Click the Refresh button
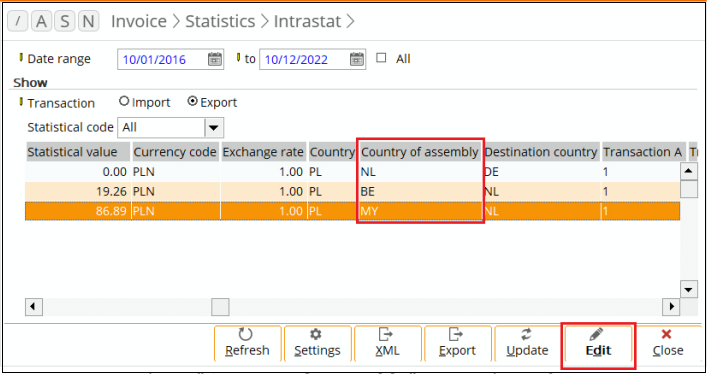707x374 pixels. click(x=248, y=344)
